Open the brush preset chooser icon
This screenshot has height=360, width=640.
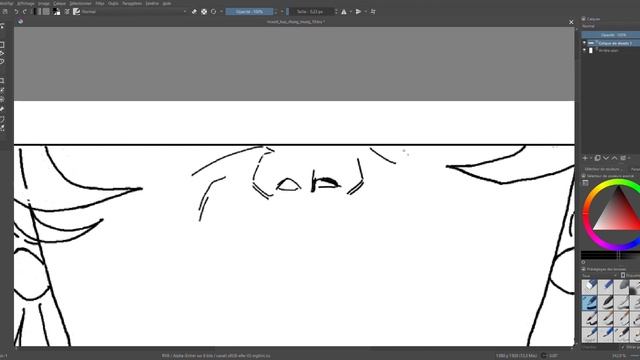(76, 12)
